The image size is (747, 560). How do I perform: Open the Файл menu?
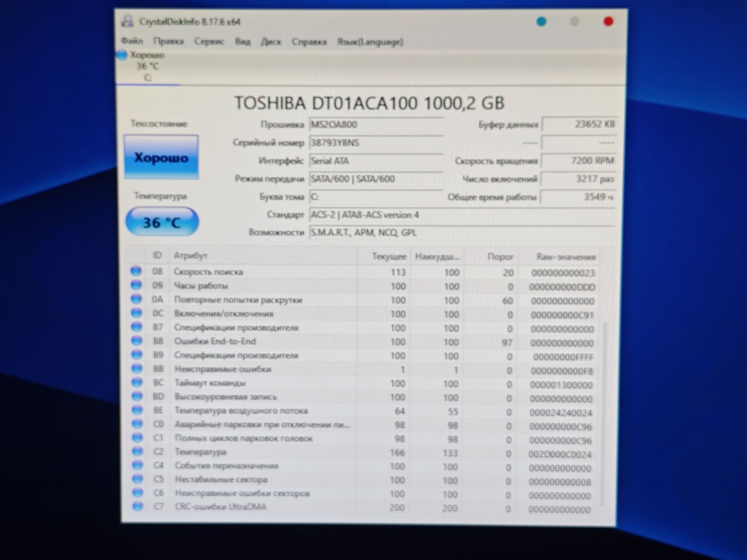(x=132, y=41)
